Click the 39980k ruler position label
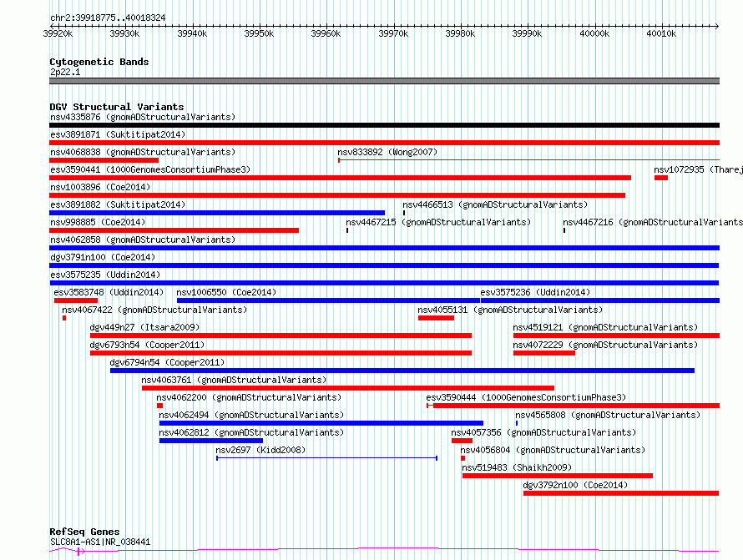 tap(460, 33)
